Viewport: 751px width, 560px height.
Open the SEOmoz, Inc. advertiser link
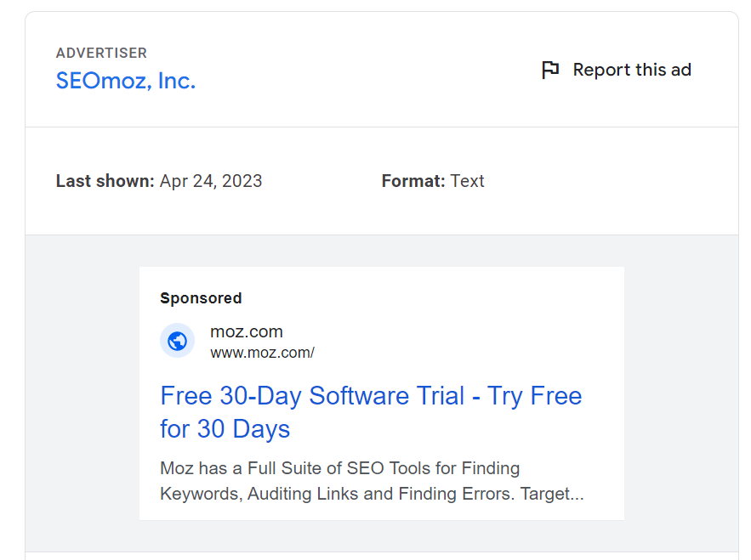(x=126, y=81)
